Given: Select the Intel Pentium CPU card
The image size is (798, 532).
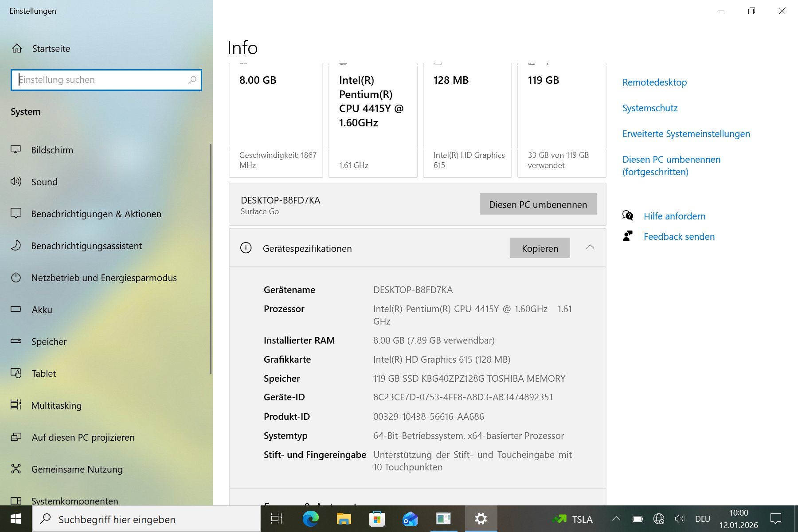Looking at the screenshot, I should pos(373,120).
